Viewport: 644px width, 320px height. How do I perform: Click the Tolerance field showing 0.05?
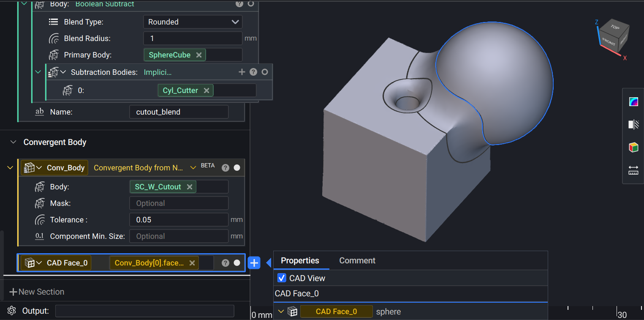179,220
